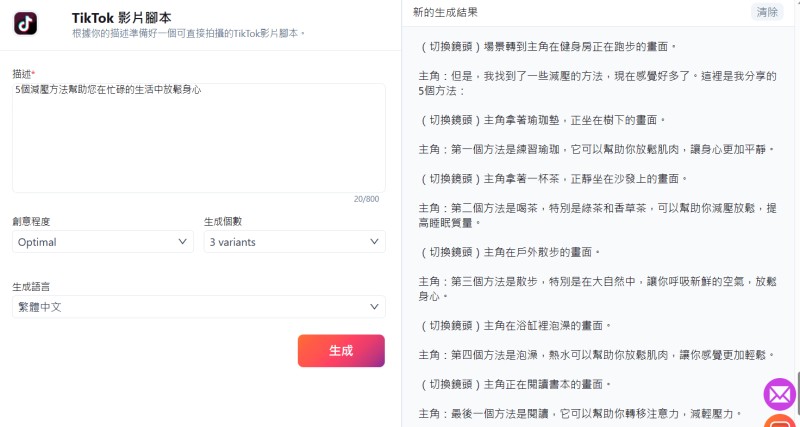The height and width of the screenshot is (427, 800).
Task: Click the subtitle text under TikTok 影片腳本
Action: pos(188,34)
